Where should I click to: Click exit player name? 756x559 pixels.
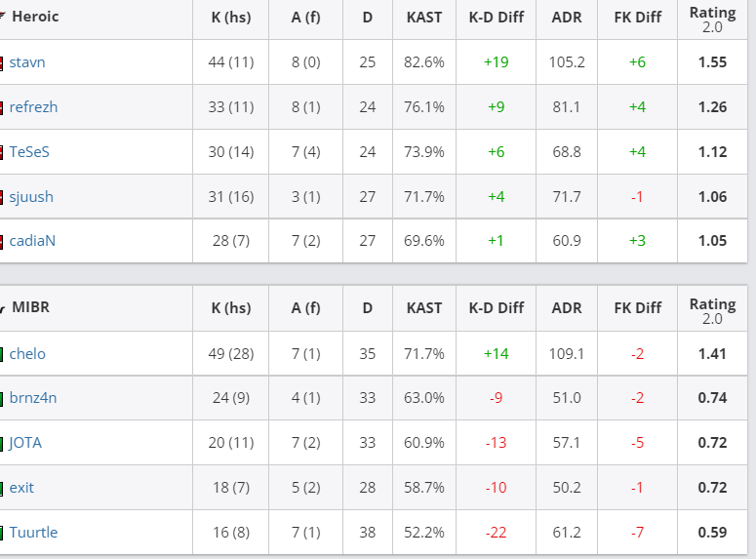[x=21, y=488]
